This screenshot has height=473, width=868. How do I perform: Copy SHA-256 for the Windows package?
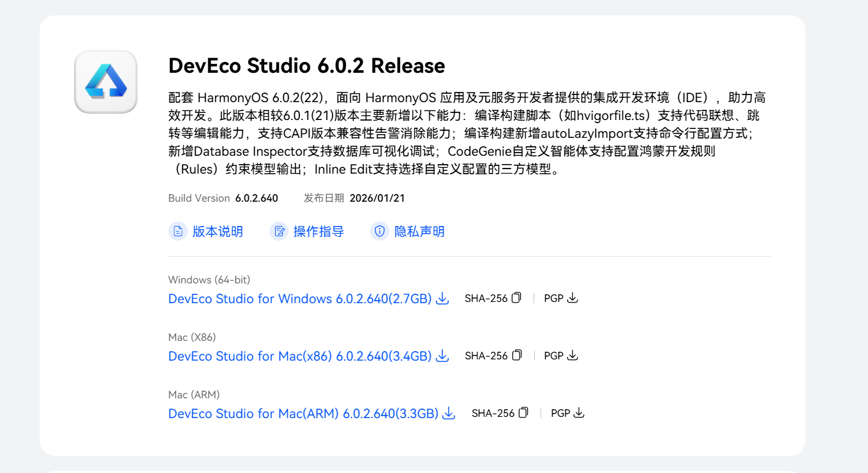click(486, 298)
